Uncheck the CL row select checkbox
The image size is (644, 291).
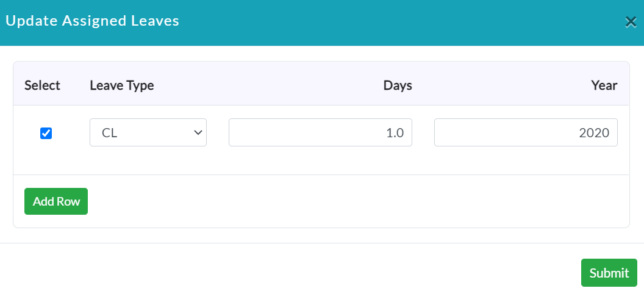(46, 133)
